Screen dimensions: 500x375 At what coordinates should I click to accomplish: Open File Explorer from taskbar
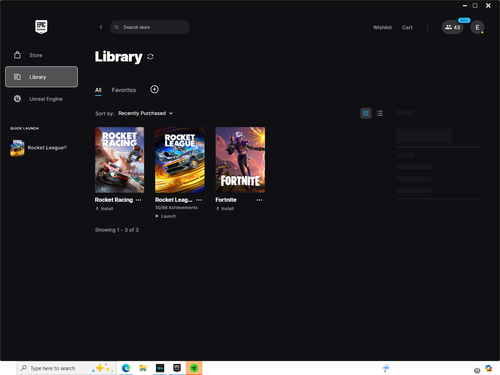click(143, 368)
